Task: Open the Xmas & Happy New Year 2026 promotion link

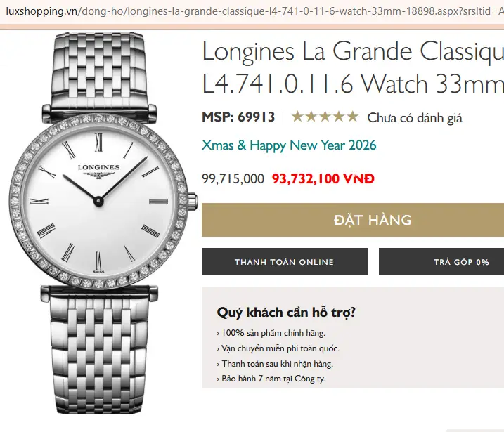Action: coord(289,145)
